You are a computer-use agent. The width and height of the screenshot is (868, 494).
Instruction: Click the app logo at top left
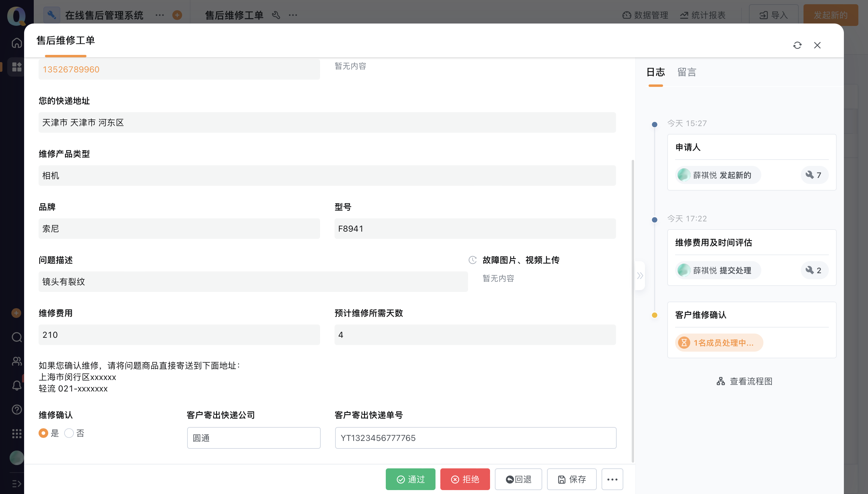[16, 16]
